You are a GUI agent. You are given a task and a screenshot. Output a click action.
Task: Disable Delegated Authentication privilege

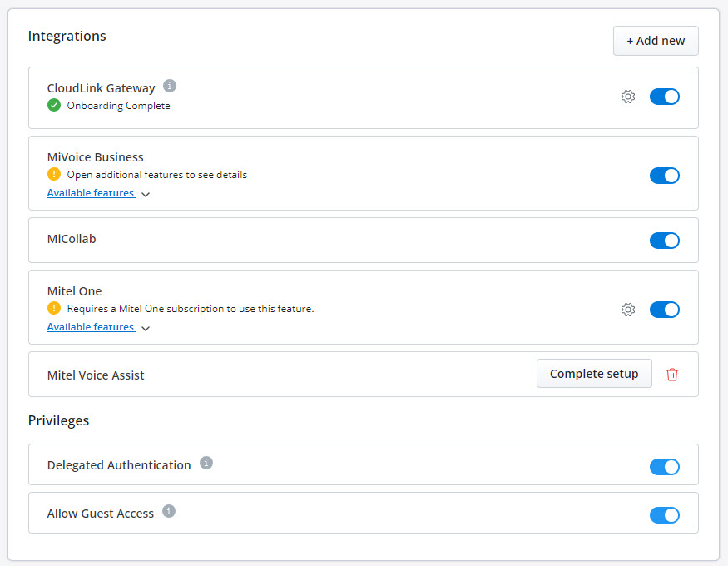(665, 467)
